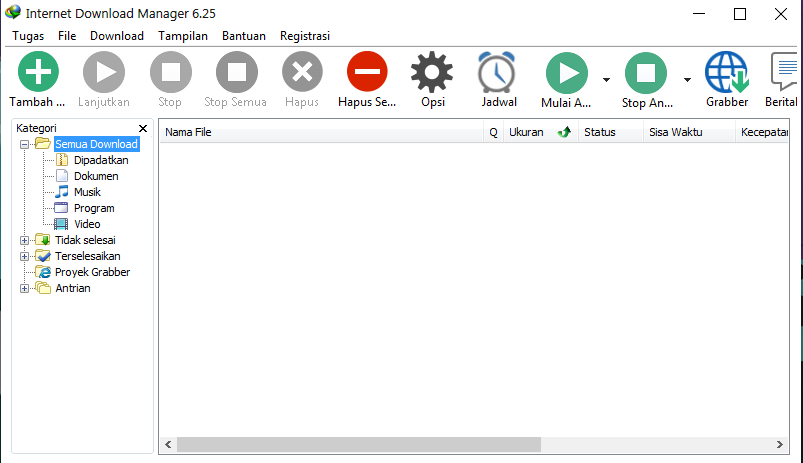The height and width of the screenshot is (463, 803).
Task: Minimize the Internet Download Manager window
Action: (699, 14)
